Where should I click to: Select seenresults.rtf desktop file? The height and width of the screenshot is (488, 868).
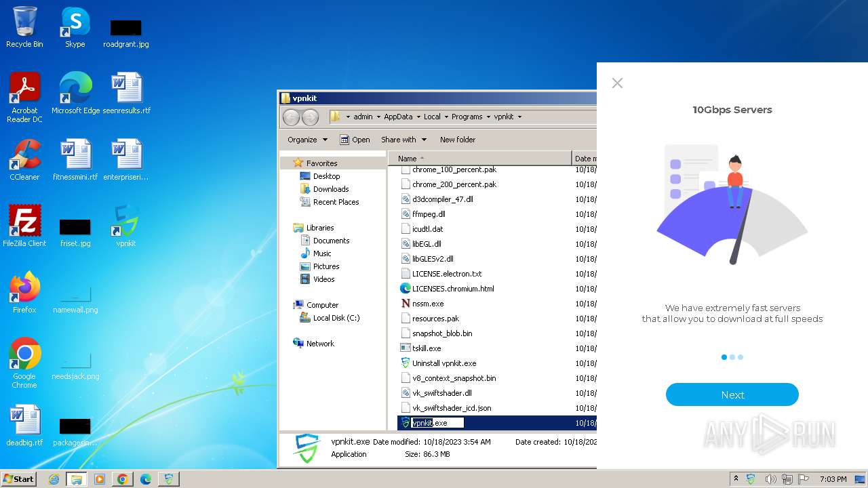click(126, 93)
